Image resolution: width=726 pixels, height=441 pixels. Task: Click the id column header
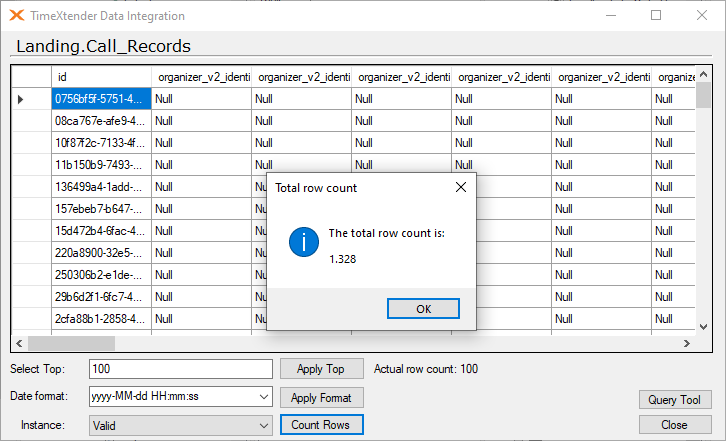[x=101, y=77]
